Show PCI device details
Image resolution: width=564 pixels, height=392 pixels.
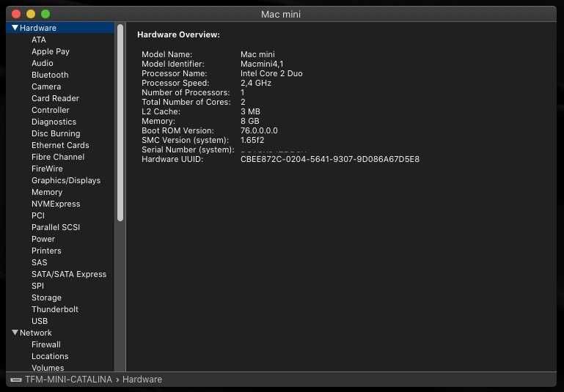coord(37,215)
